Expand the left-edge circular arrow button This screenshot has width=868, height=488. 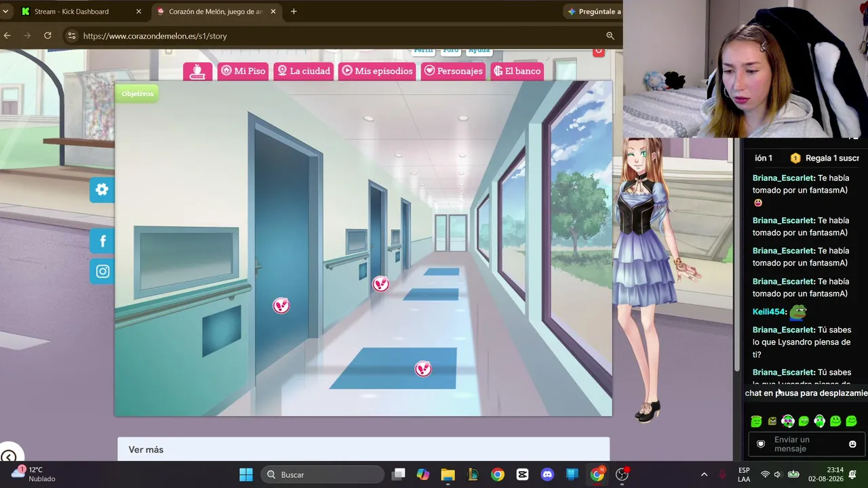pyautogui.click(x=8, y=456)
